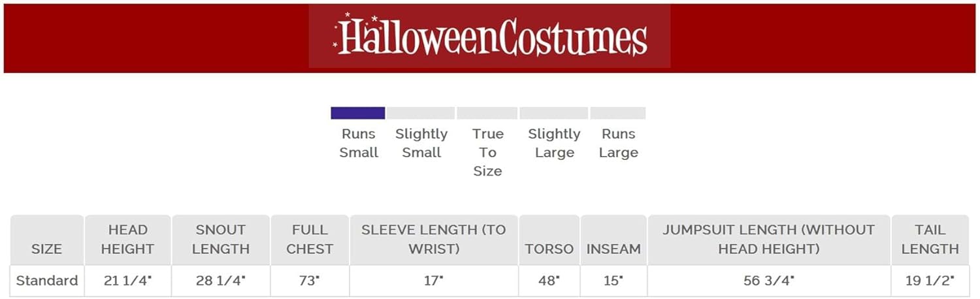
Task: Click the Slightly Small fit segment
Action: [421, 113]
